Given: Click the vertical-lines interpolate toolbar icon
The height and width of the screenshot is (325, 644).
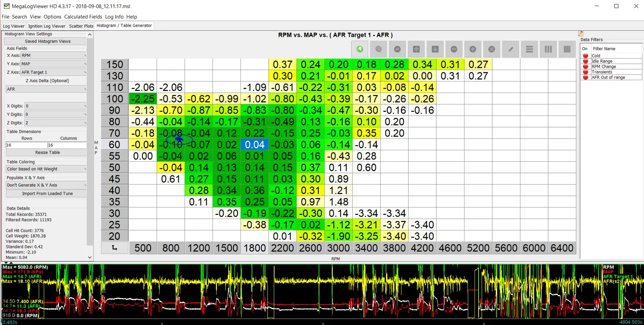Looking at the screenshot, I should pos(548,49).
